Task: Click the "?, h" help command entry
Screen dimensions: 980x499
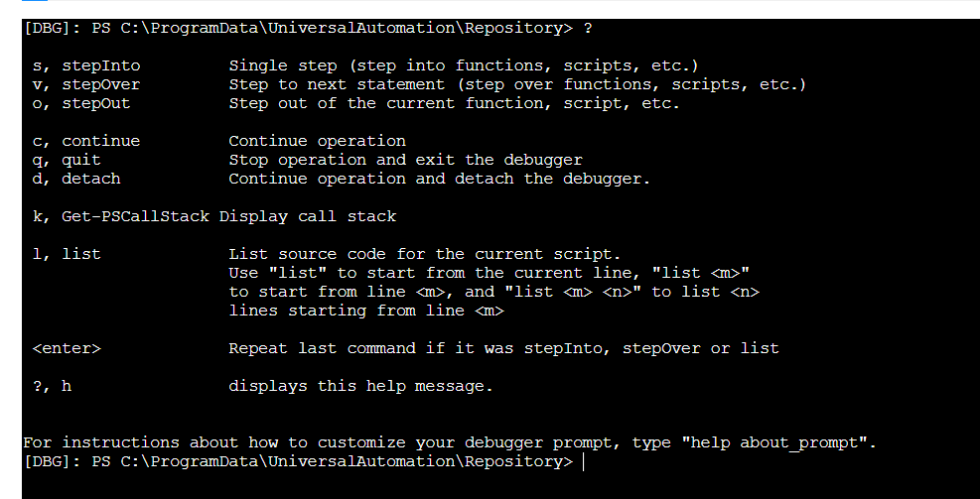Action: tap(52, 386)
